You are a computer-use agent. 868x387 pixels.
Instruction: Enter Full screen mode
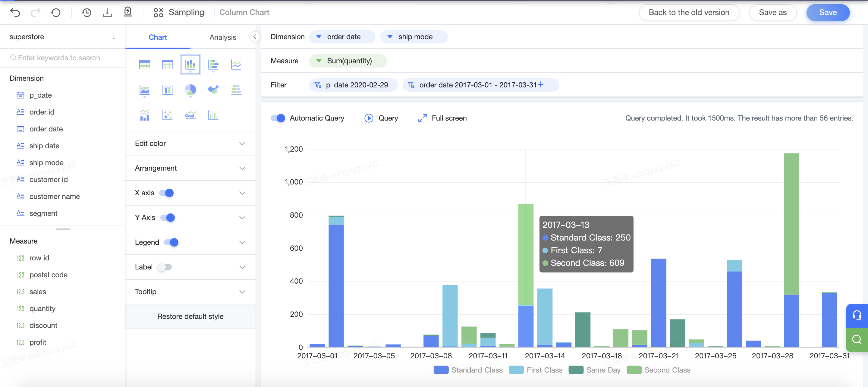pyautogui.click(x=442, y=118)
